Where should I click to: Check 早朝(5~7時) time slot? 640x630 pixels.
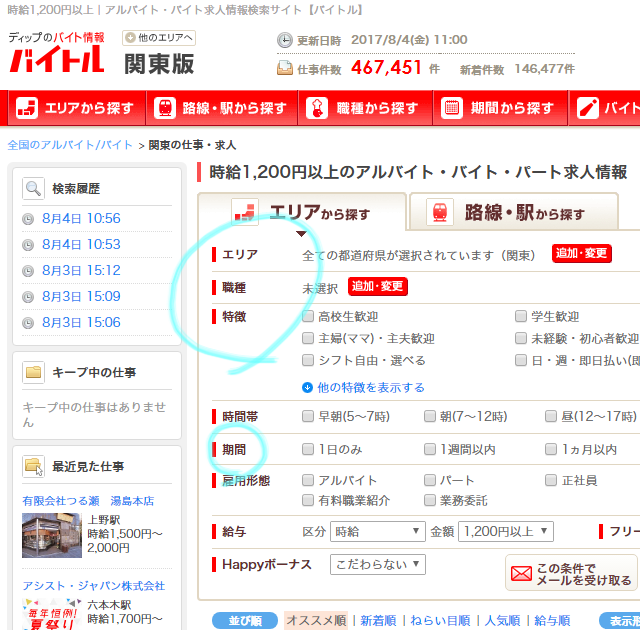[x=308, y=417]
